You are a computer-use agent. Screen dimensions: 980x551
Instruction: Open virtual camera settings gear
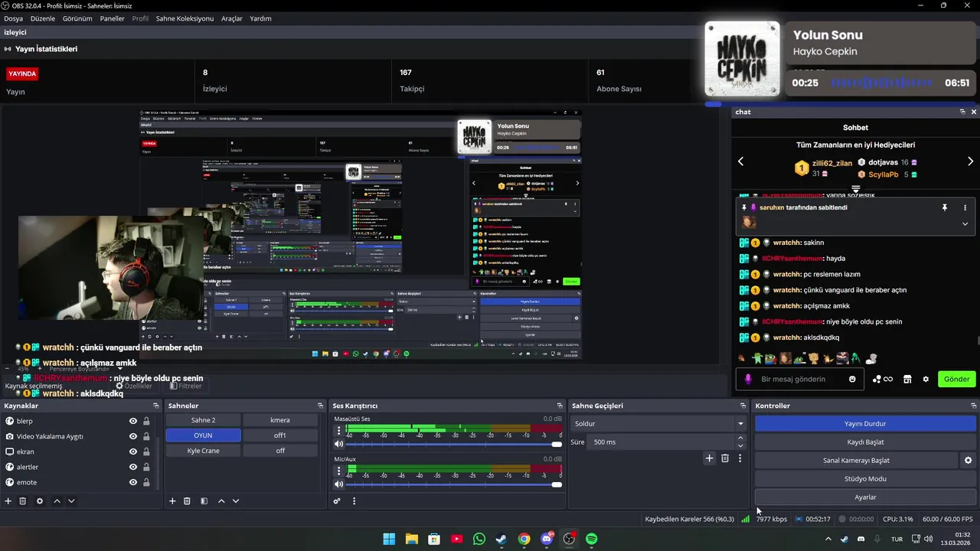[x=968, y=460]
